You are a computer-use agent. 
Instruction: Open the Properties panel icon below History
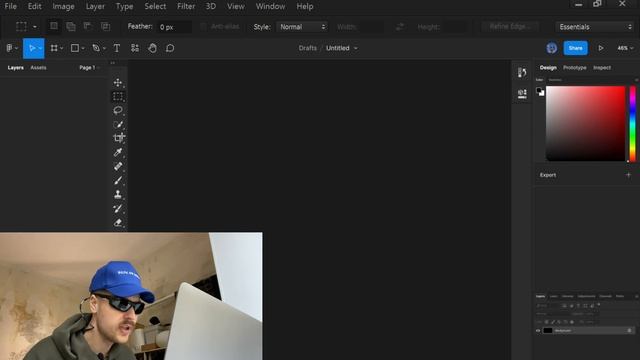pos(522,94)
